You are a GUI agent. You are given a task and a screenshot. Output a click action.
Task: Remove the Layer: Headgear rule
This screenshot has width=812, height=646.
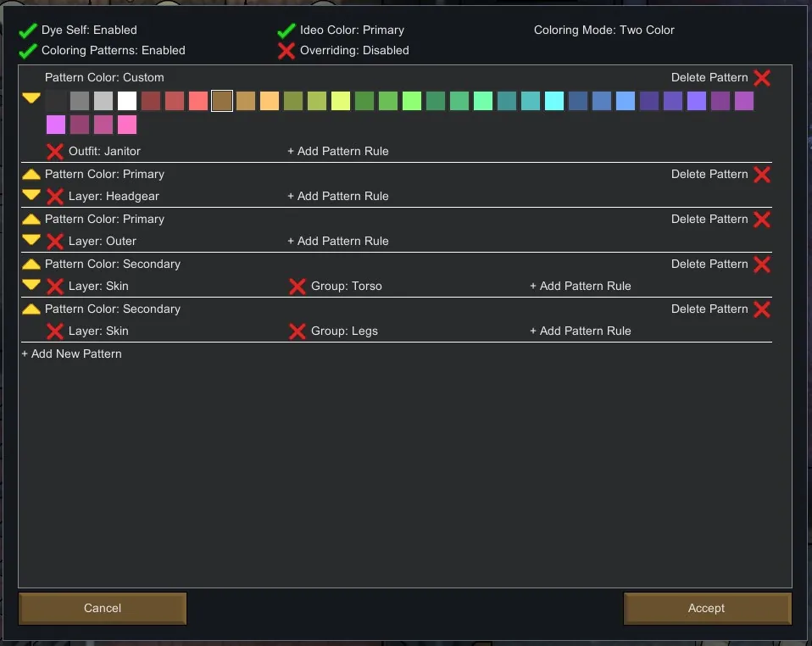pyautogui.click(x=55, y=197)
